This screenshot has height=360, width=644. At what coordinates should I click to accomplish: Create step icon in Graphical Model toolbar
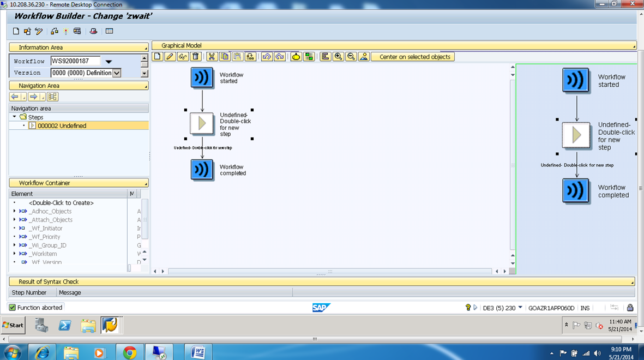pyautogui.click(x=157, y=57)
